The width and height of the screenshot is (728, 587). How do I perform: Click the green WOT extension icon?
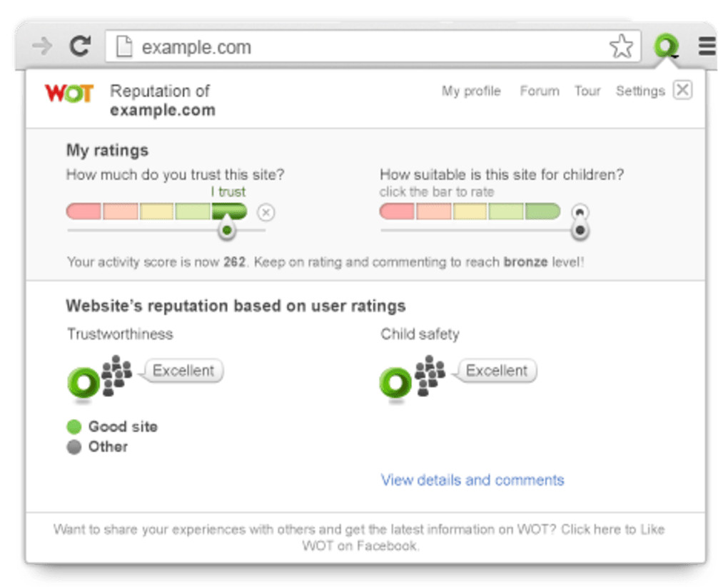click(666, 47)
